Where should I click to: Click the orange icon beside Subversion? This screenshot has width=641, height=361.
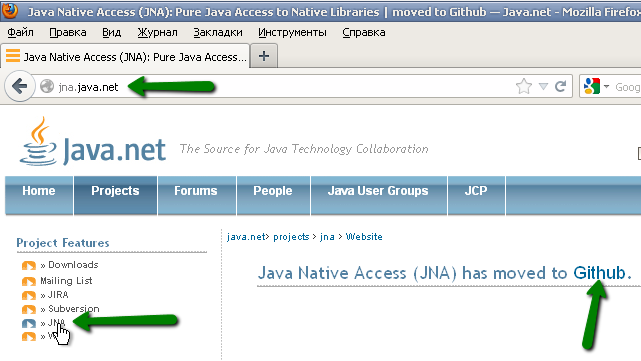pyautogui.click(x=29, y=309)
